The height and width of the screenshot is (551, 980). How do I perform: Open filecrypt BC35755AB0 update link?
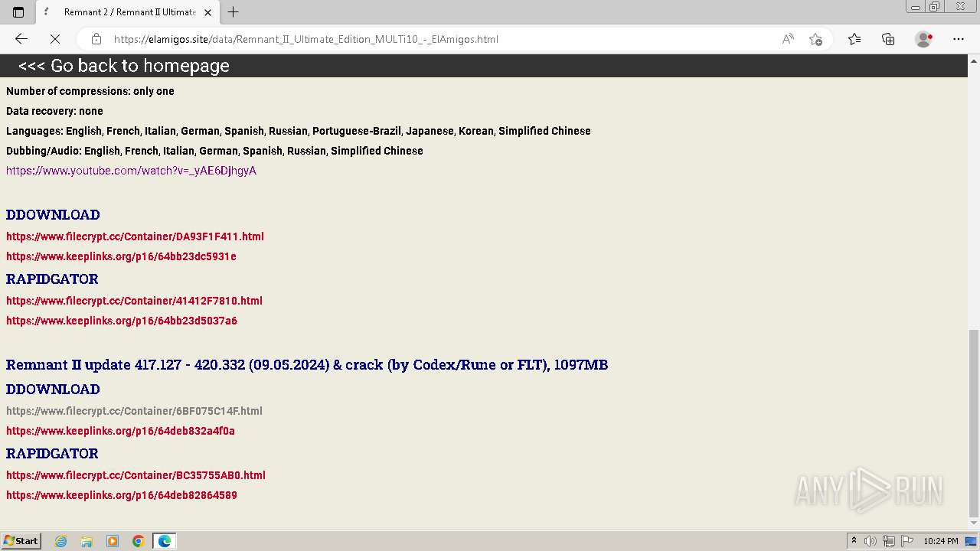[x=136, y=475]
